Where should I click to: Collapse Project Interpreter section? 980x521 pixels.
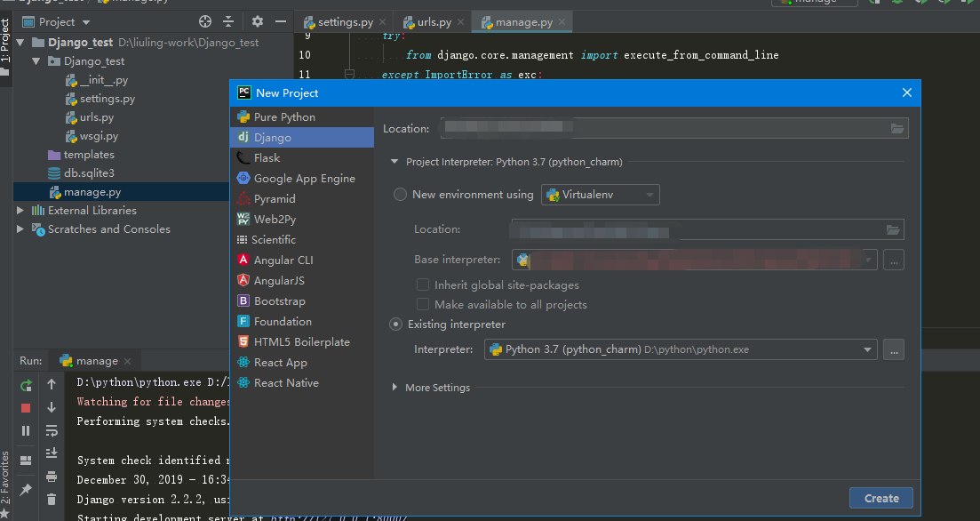pyautogui.click(x=394, y=162)
